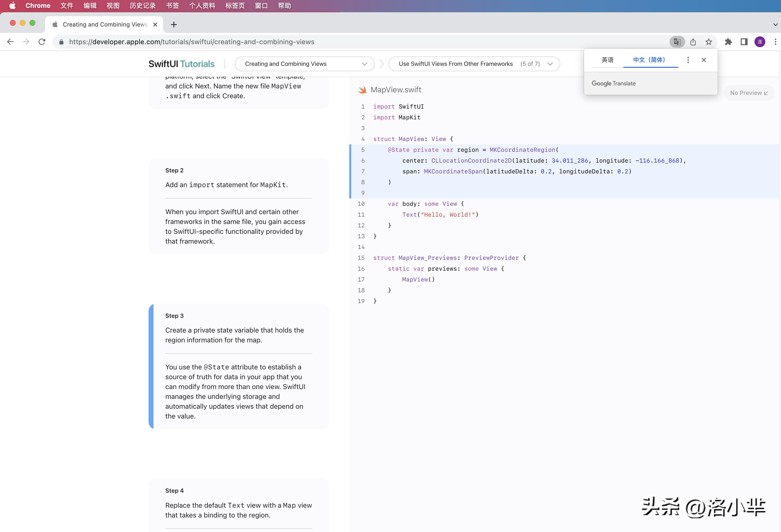
Task: Close the Google Translate popup
Action: (x=704, y=60)
